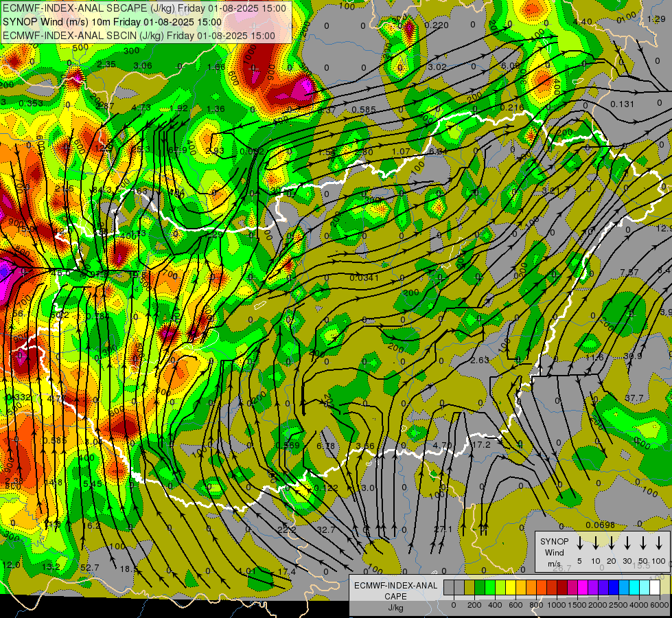Pick the orange swatch left of the 800 tick
Screen dimensions: 672x618
pos(531,587)
